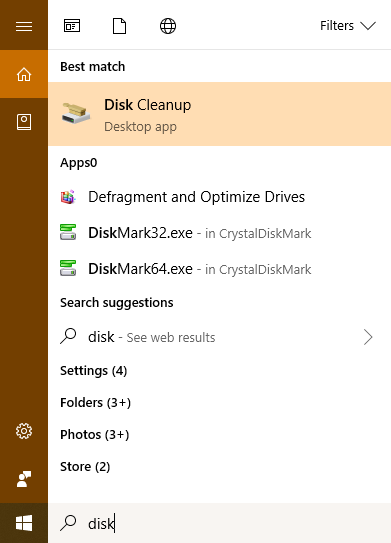Filter results by Documents icon

pos(119,26)
